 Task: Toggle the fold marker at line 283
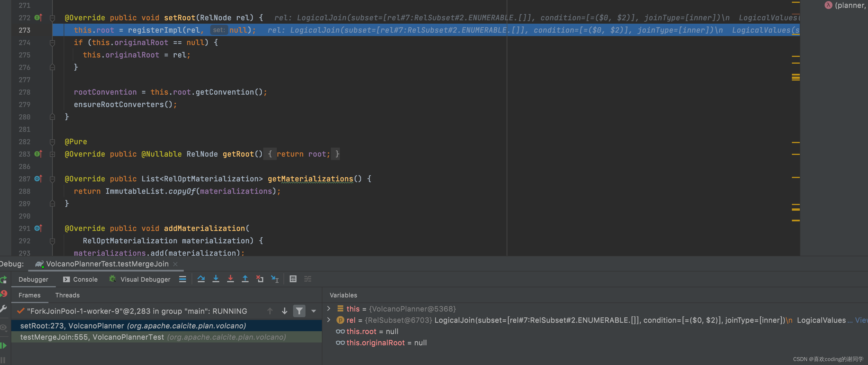[x=52, y=154]
